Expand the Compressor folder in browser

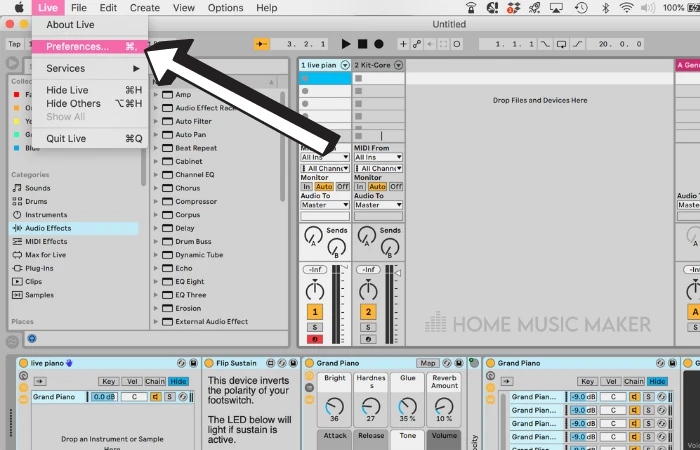click(156, 201)
